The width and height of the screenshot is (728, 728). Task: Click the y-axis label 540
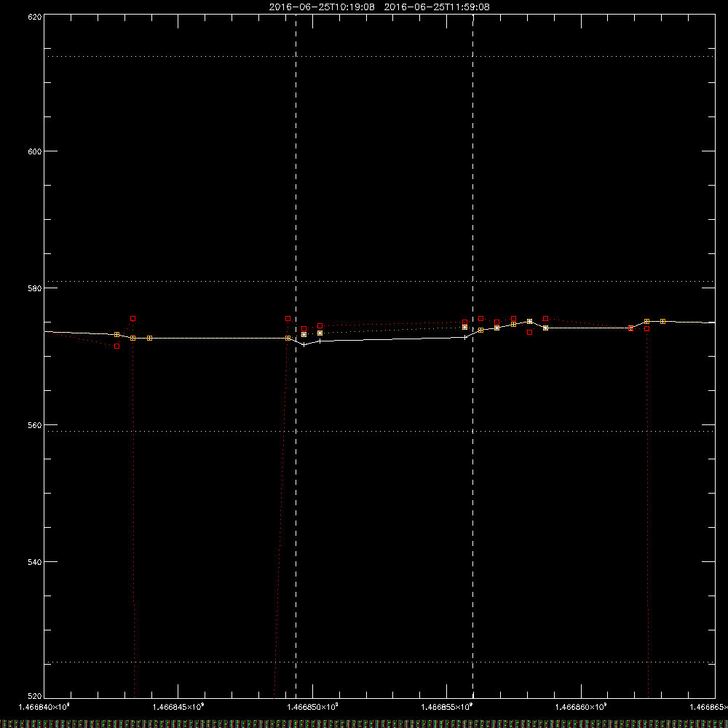[x=35, y=562]
